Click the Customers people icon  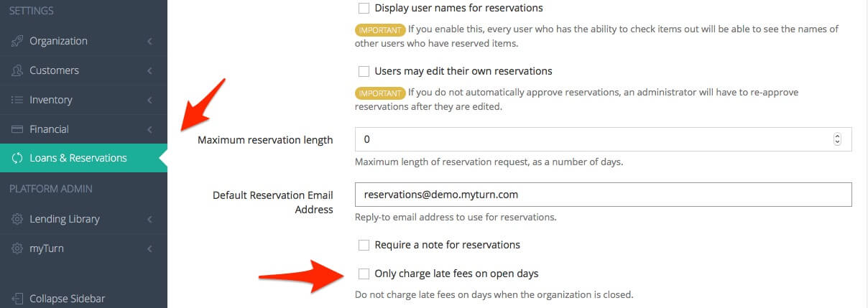[x=17, y=71]
